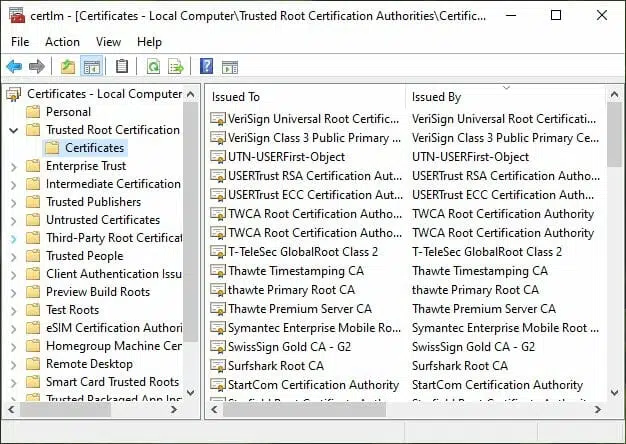Click Surfshark Root CA certificate icon
Screen dimensions: 626x444
218,366
